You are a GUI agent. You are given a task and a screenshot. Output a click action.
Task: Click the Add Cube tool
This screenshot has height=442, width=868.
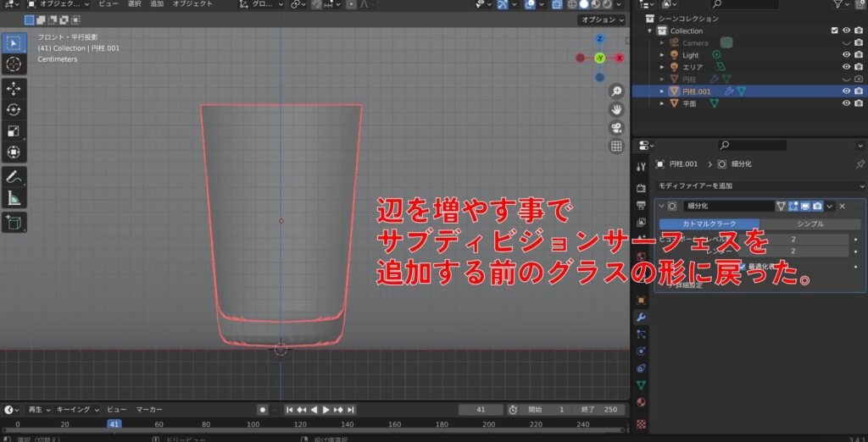coord(14,222)
